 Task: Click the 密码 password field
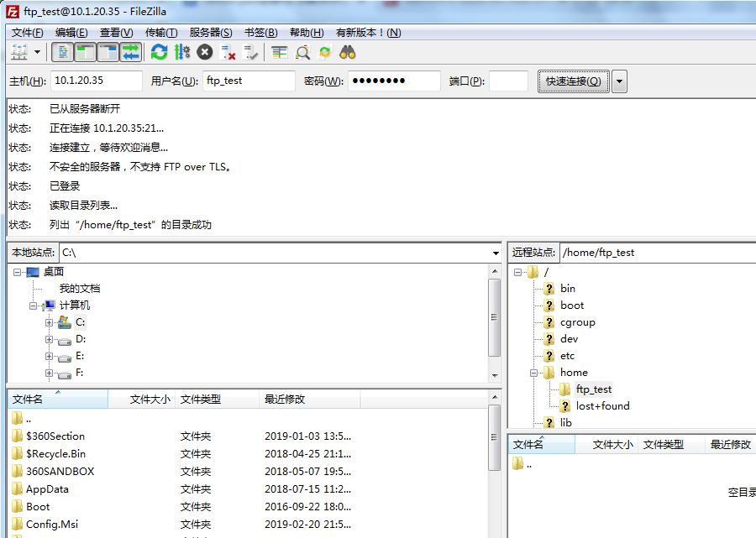395,81
